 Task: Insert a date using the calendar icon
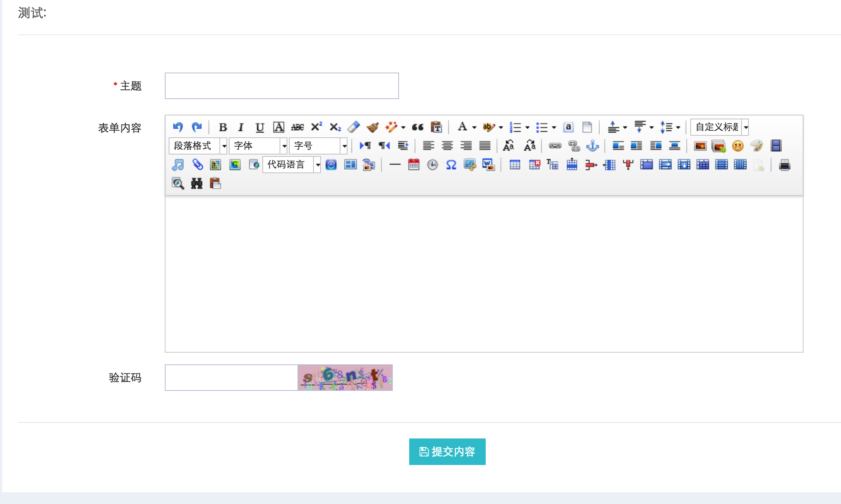point(414,165)
